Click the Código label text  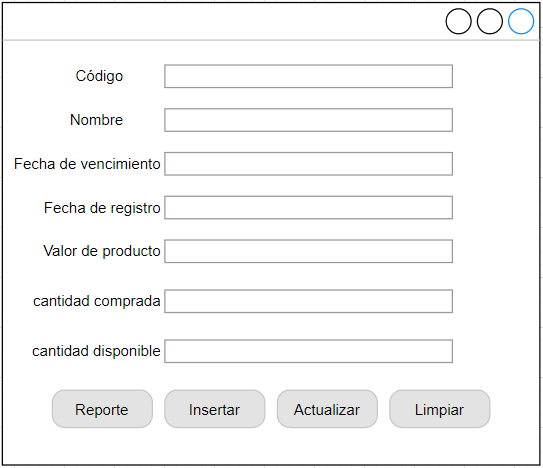[99, 76]
